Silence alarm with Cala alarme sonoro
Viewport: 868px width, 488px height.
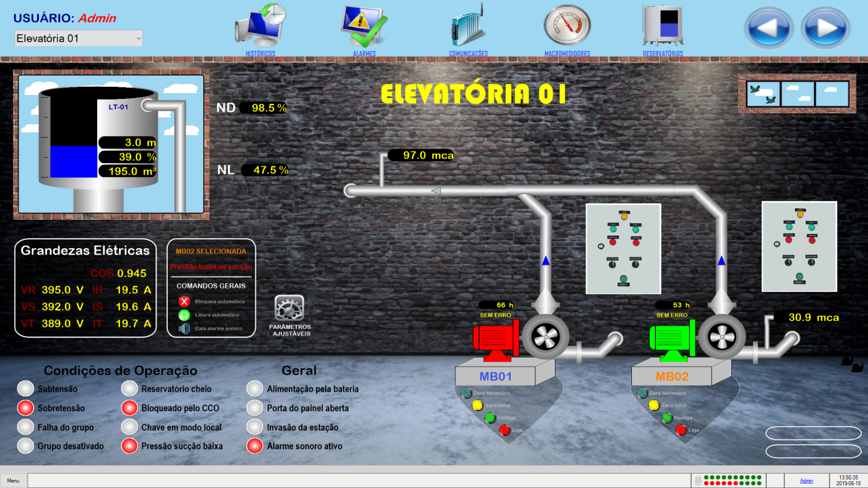pyautogui.click(x=185, y=328)
